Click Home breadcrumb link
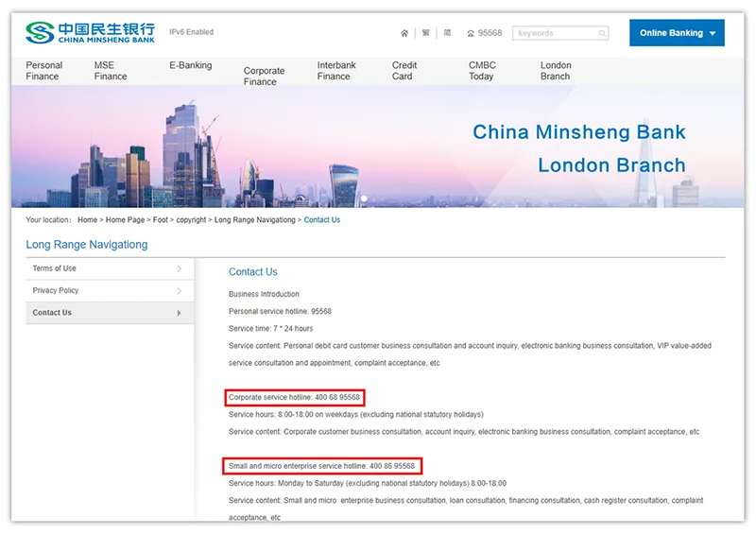 click(87, 220)
